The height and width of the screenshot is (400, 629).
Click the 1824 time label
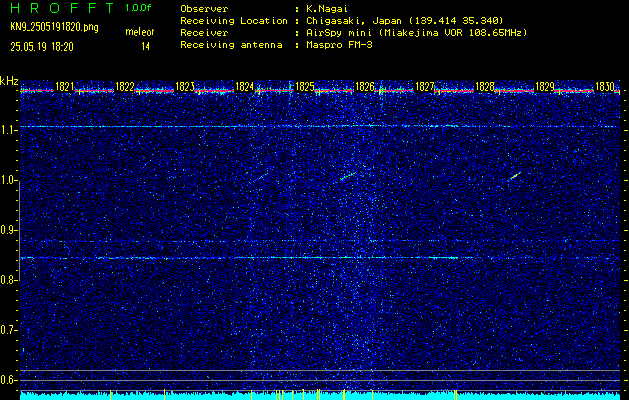tap(244, 87)
